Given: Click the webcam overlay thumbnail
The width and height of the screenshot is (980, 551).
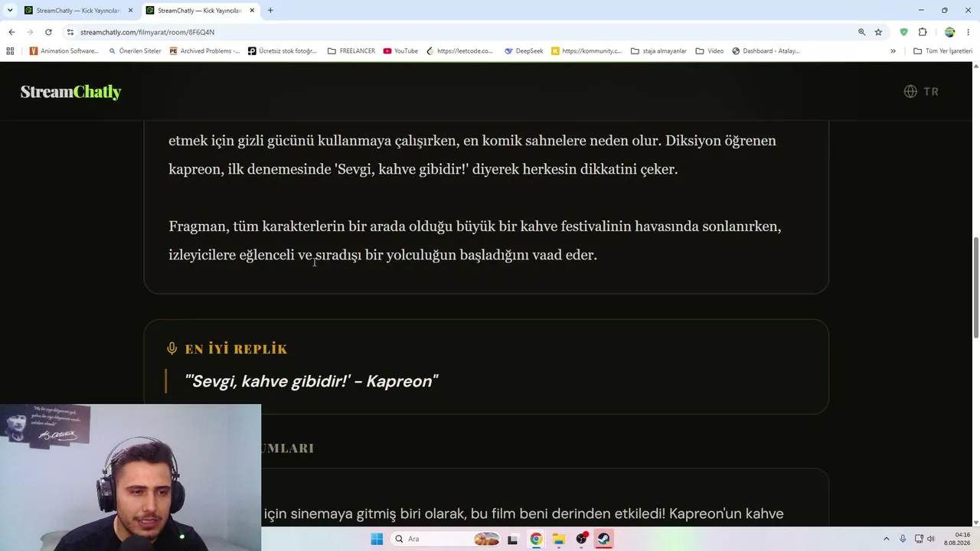Looking at the screenshot, I should 130,478.
